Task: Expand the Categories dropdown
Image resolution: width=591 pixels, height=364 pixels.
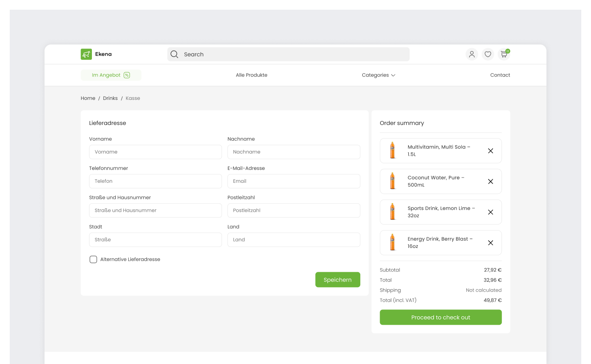Action: 378,75
